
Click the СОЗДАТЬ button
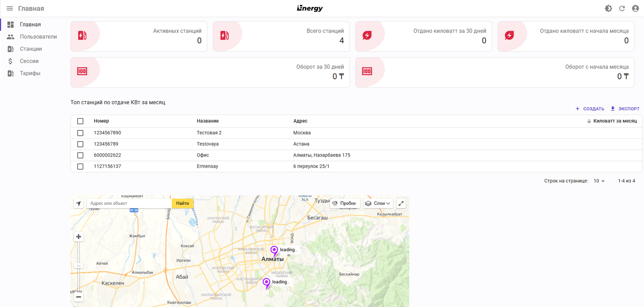click(590, 109)
